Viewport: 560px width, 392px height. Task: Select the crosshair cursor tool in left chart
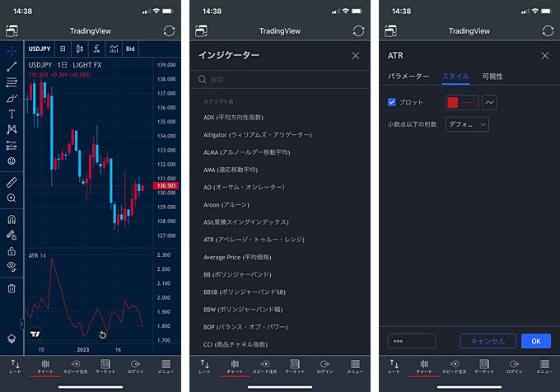point(12,51)
